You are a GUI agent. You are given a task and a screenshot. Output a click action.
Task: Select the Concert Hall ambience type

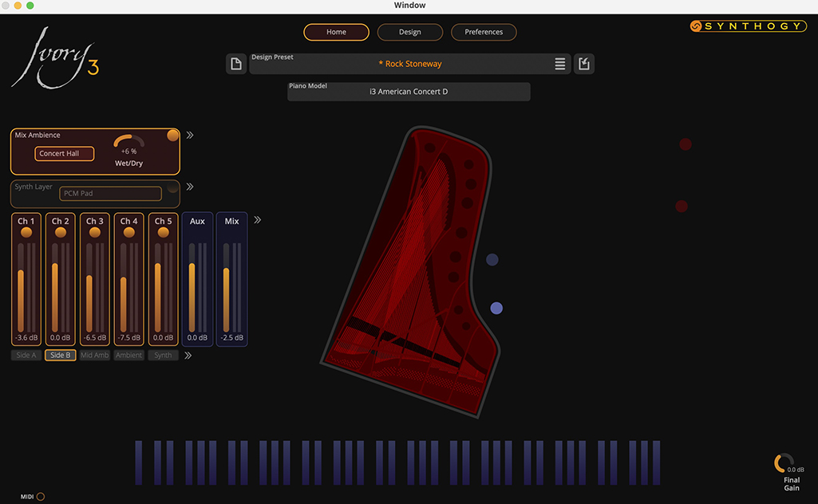click(x=64, y=153)
